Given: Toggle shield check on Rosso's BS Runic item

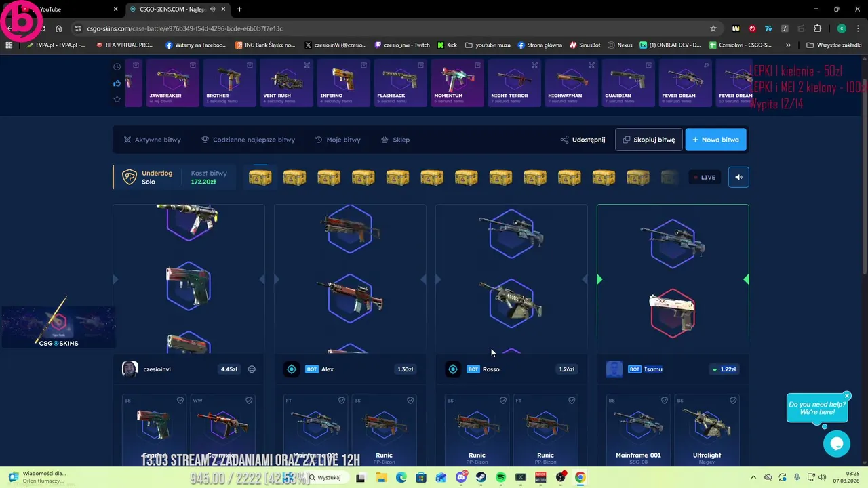Looking at the screenshot, I should click(x=503, y=401).
